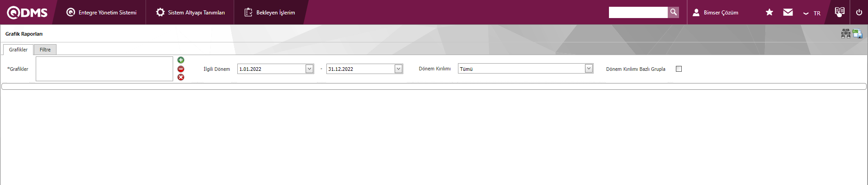The height and width of the screenshot is (185, 868).
Task: Open favorites star icon
Action: [769, 12]
